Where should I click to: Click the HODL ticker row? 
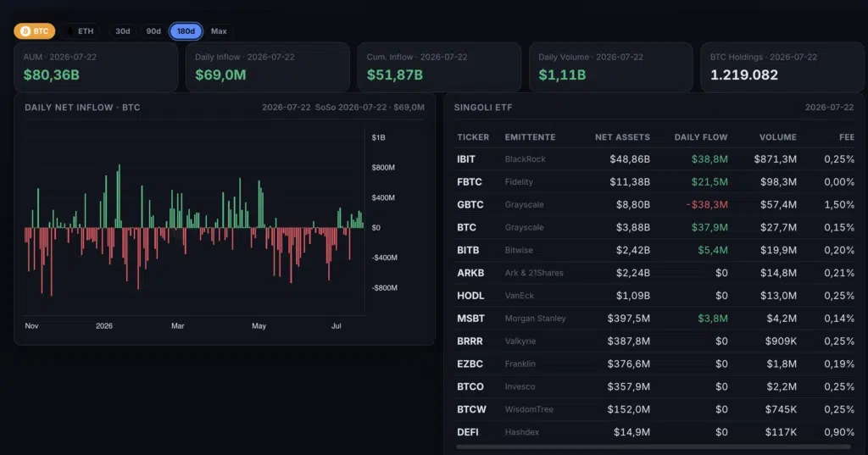coord(655,296)
